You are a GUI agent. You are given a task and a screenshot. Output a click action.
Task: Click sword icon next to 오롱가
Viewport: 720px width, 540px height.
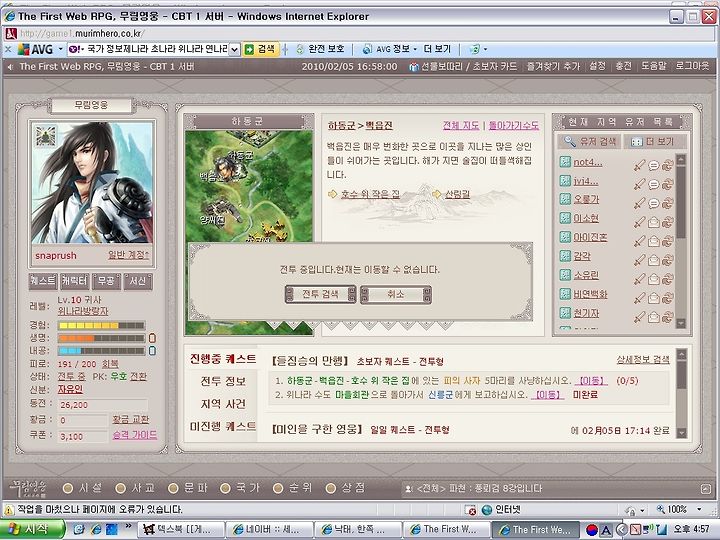coord(639,203)
